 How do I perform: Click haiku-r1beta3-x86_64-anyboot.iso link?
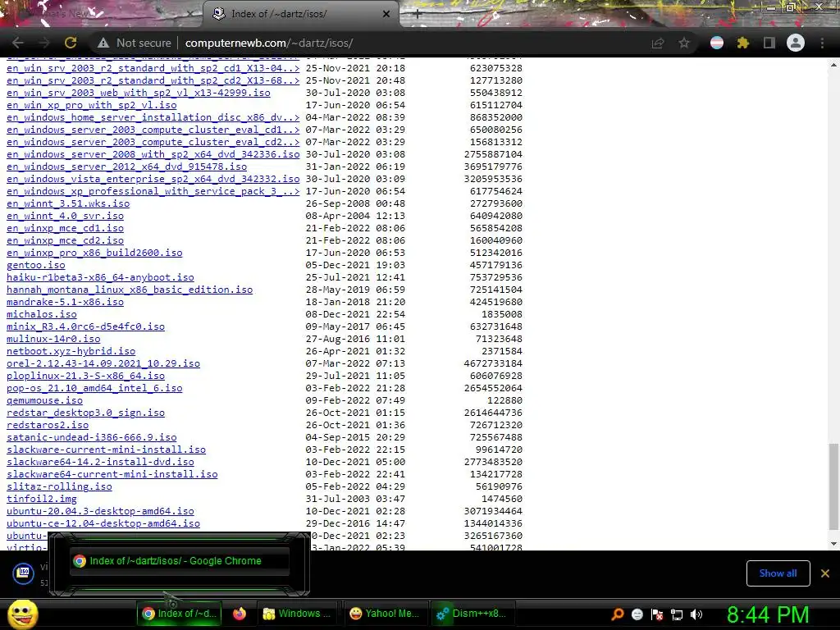pos(100,277)
